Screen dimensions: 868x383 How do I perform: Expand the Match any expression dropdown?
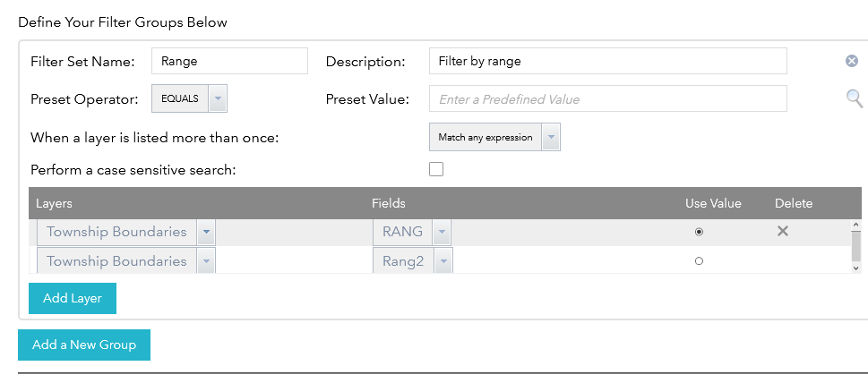551,138
